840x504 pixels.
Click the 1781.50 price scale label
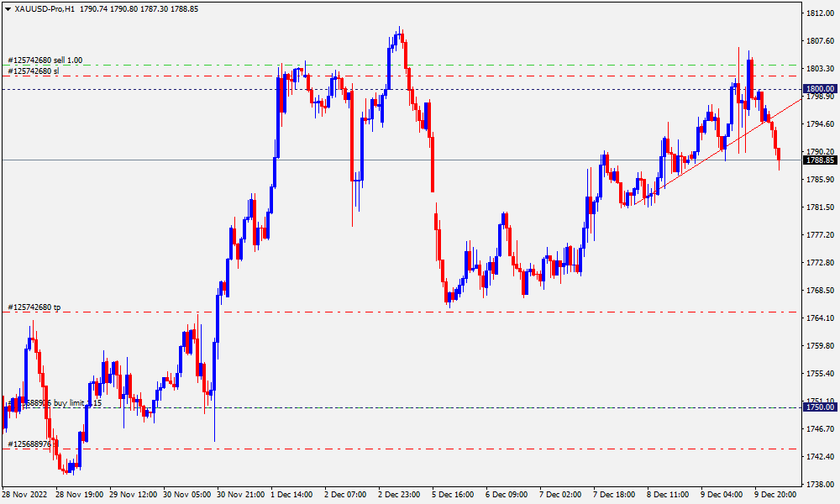[x=820, y=207]
